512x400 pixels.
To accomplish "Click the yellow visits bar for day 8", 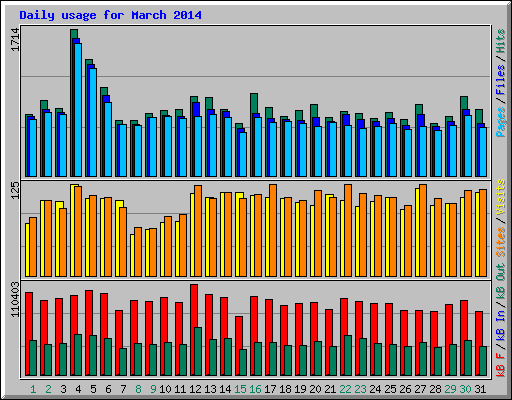I will [x=132, y=255].
